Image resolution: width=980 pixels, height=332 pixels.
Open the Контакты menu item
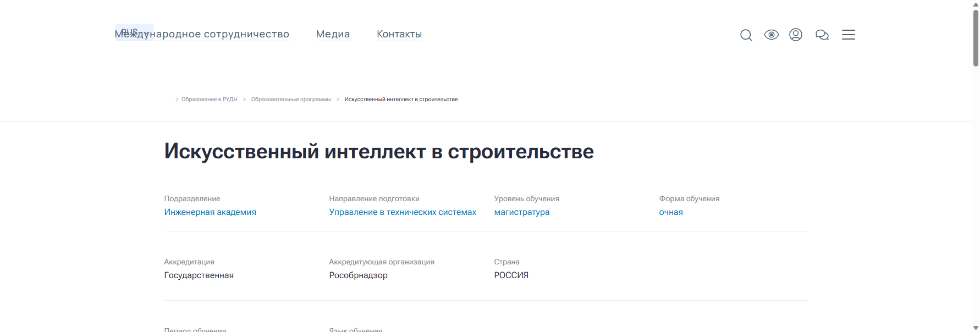[x=399, y=34]
